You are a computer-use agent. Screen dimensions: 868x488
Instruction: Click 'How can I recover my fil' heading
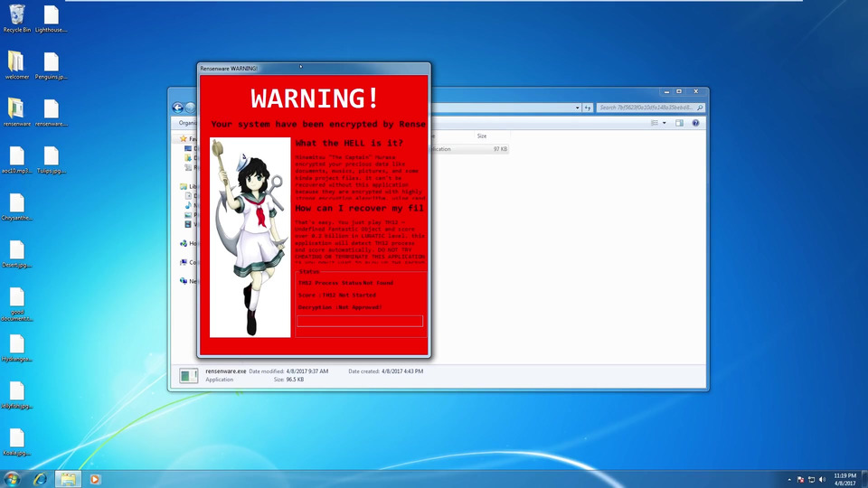pyautogui.click(x=359, y=209)
